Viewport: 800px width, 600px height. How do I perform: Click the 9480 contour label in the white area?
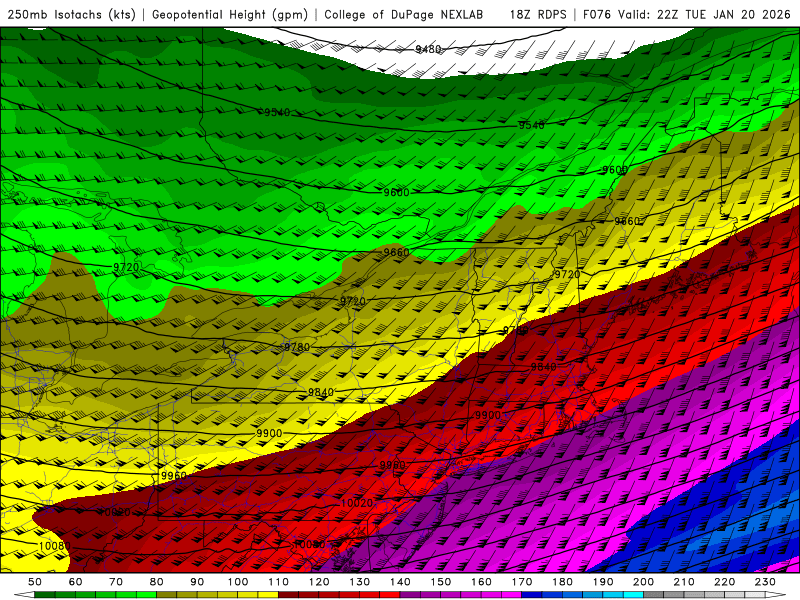[x=428, y=49]
